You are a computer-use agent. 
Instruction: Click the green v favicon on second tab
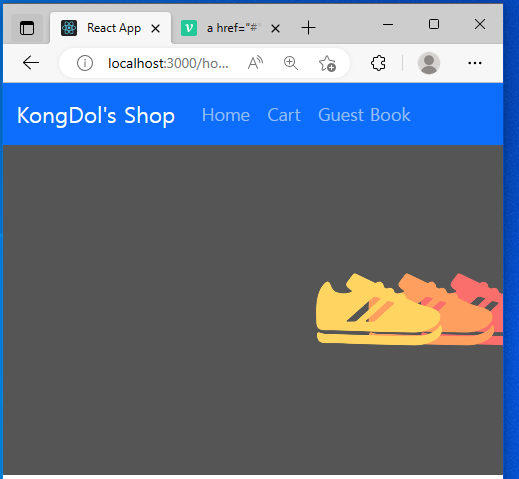point(189,28)
